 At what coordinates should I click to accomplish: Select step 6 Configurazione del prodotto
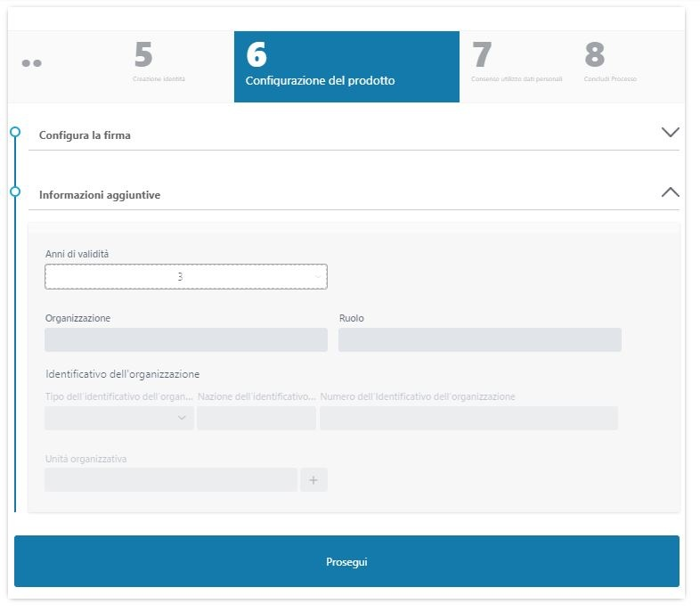(x=346, y=67)
